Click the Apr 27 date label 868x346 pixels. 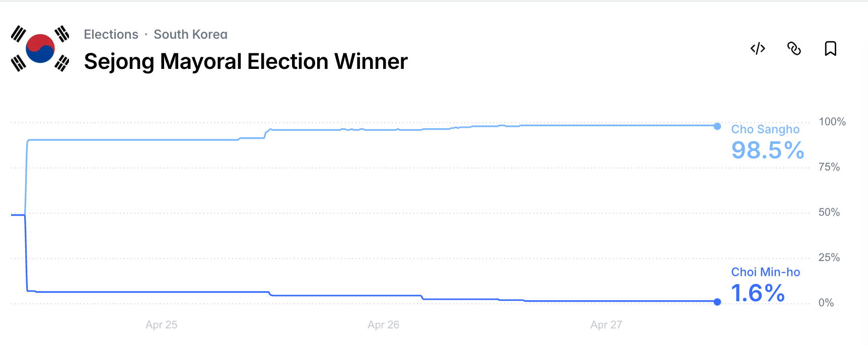606,325
